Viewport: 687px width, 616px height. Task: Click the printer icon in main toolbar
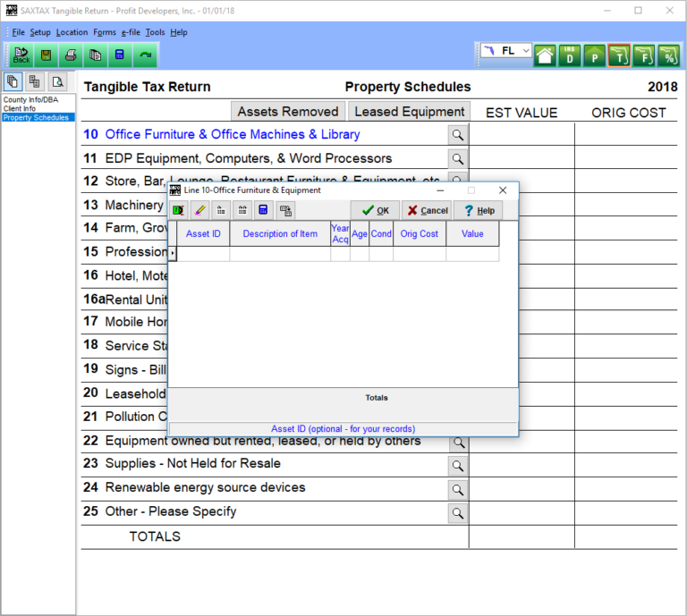[x=70, y=55]
